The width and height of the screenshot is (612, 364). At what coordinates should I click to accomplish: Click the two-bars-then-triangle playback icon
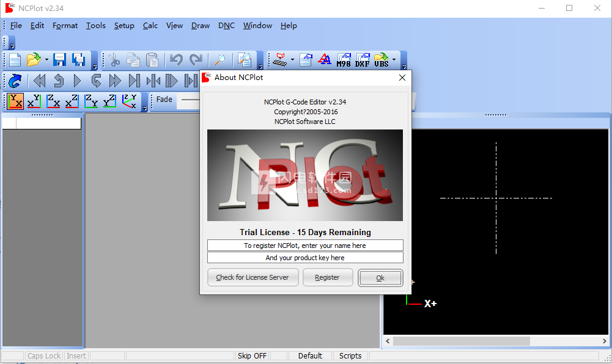click(x=171, y=81)
